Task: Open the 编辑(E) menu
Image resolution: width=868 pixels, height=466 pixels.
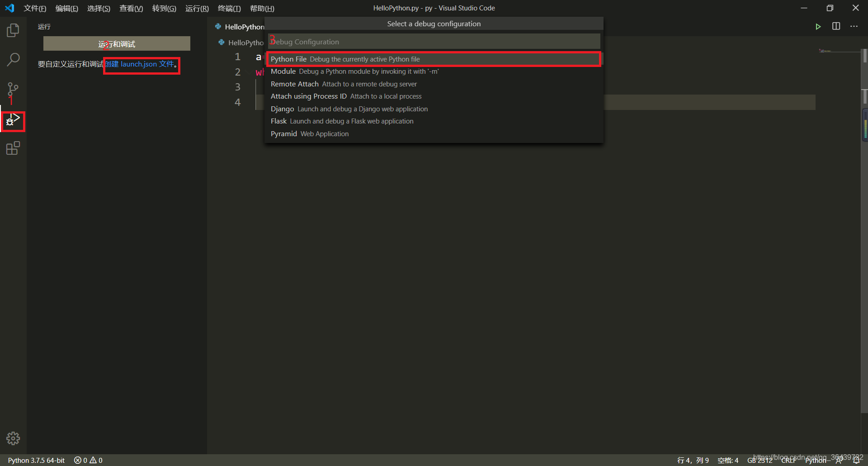Action: [66, 8]
